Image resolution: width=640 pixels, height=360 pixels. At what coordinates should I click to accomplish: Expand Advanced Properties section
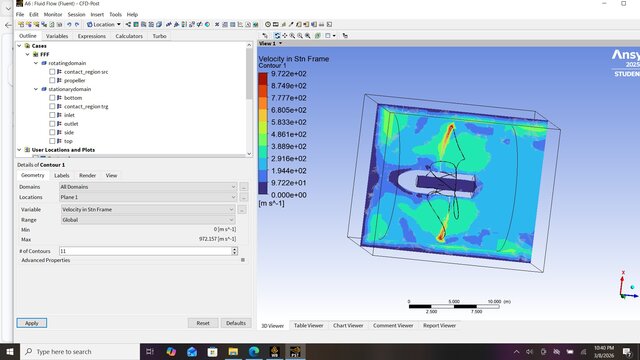243,260
